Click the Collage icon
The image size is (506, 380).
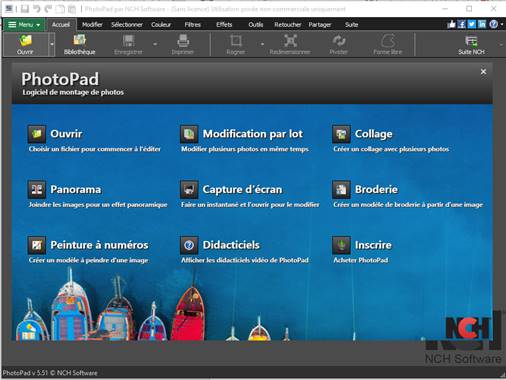pos(341,134)
